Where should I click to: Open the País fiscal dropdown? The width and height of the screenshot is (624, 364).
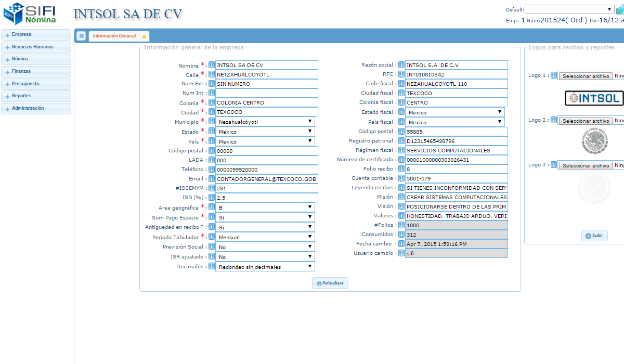[x=454, y=122]
